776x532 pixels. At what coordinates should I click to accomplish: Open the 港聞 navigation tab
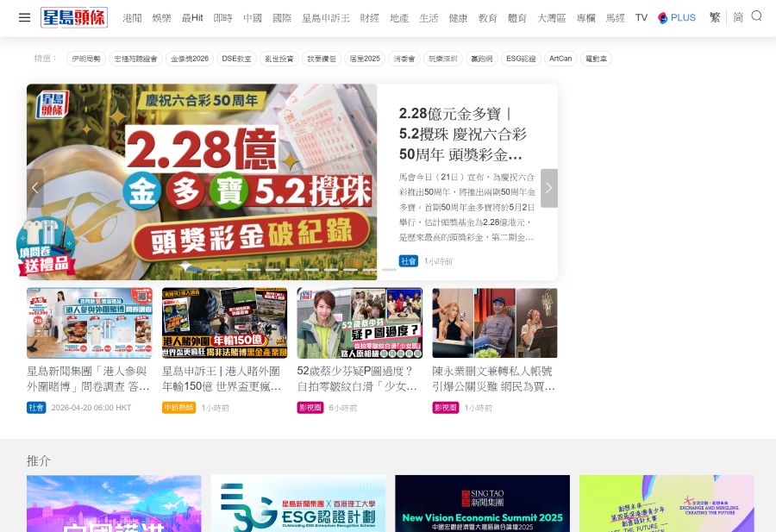pyautogui.click(x=132, y=17)
